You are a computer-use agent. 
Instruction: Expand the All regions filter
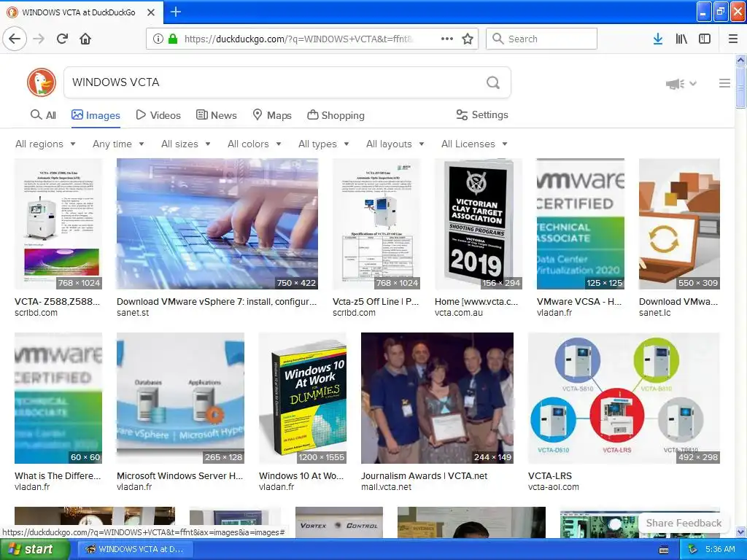coord(45,144)
